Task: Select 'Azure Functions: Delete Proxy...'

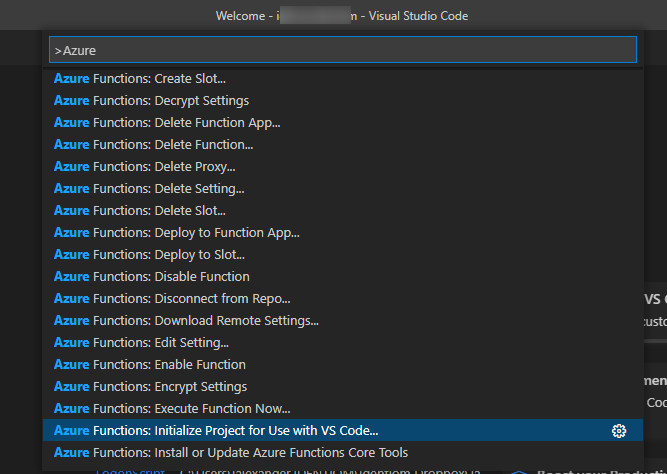Action: pyautogui.click(x=342, y=166)
